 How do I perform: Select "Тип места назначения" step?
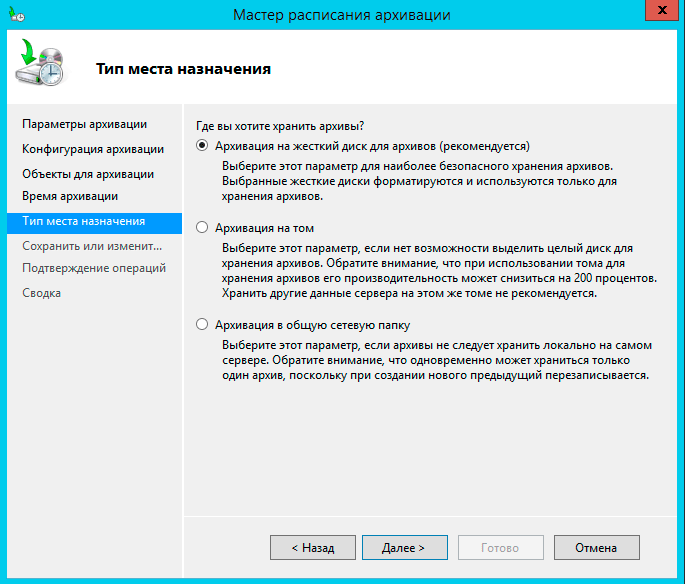point(84,221)
